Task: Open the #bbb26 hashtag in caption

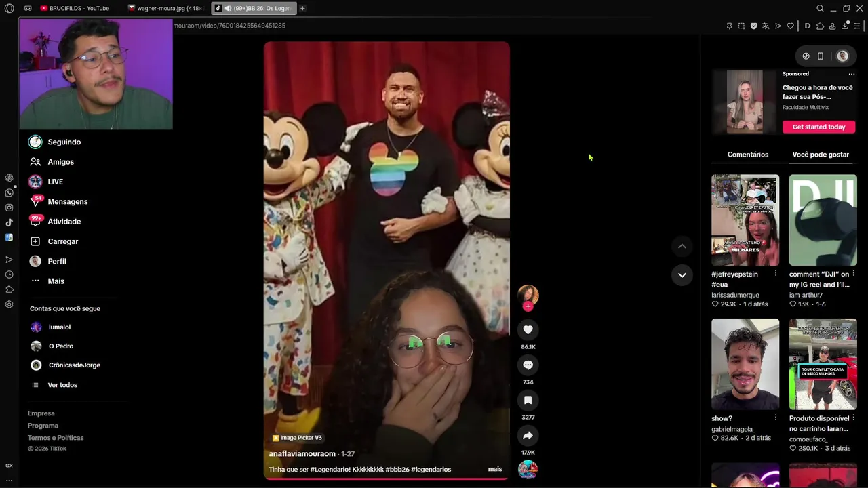Action: coord(397,469)
